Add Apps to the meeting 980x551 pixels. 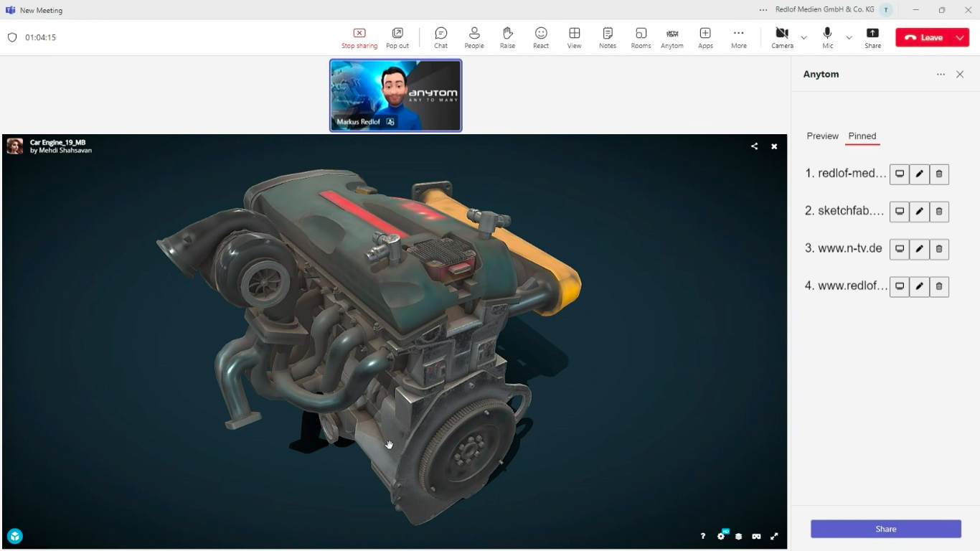[706, 38]
